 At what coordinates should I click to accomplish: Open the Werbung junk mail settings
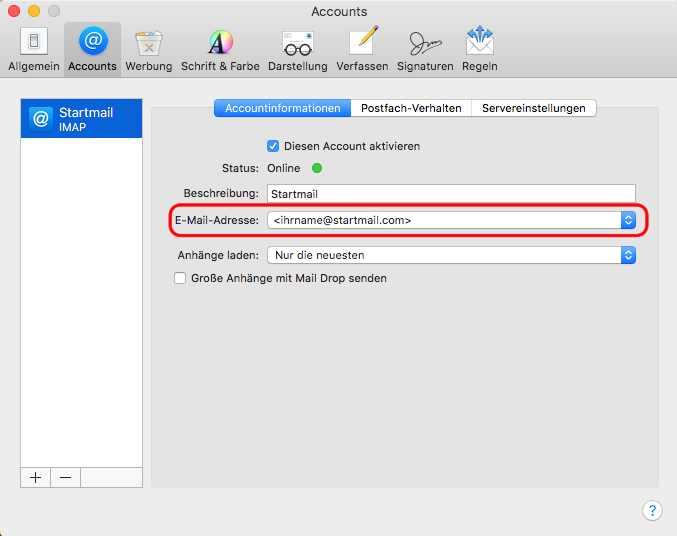[148, 50]
